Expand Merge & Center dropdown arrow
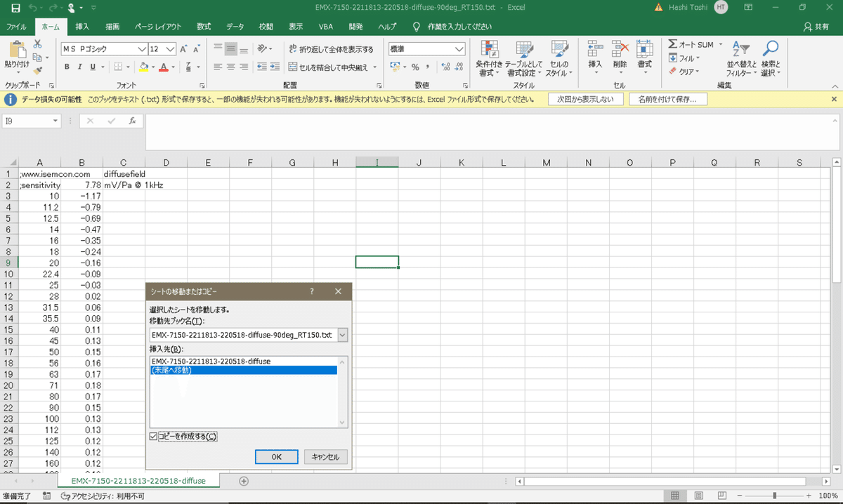The width and height of the screenshot is (843, 504). [x=374, y=67]
